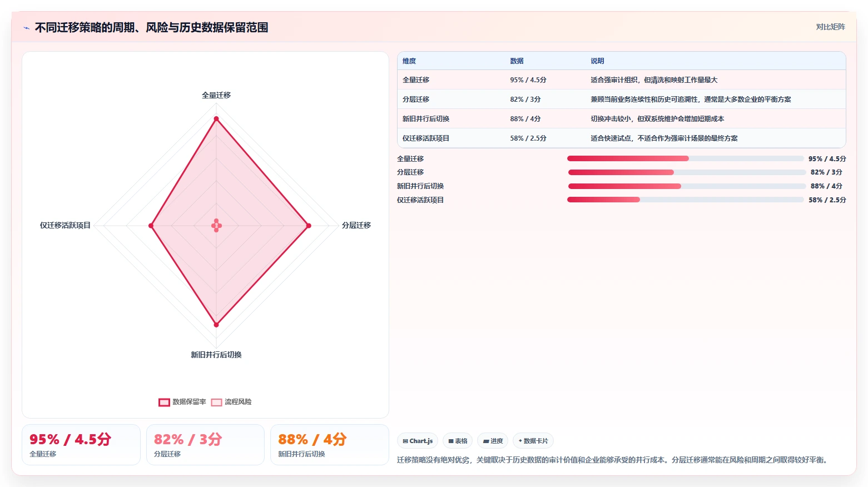
Task: Click radar data point at 全量迁移 vertex
Action: pos(216,119)
